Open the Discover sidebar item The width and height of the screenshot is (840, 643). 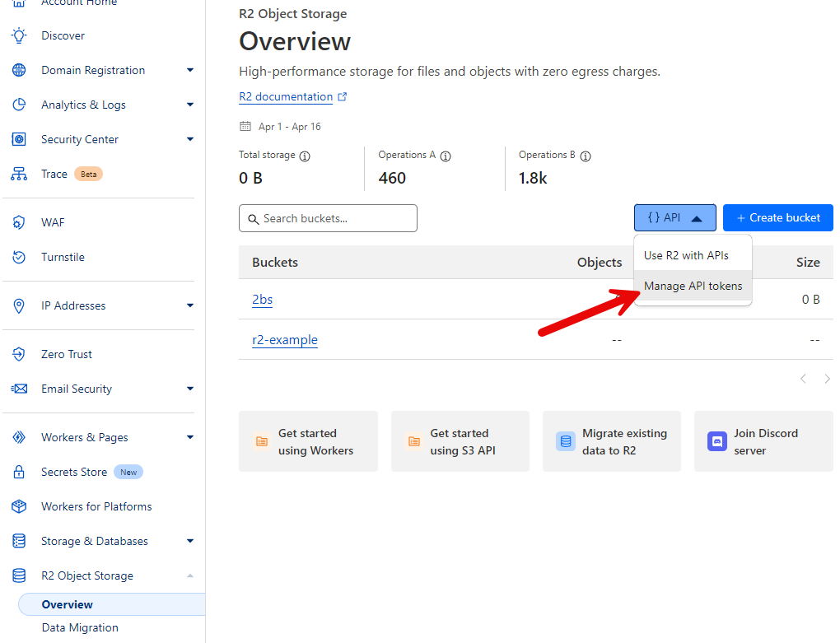[63, 35]
